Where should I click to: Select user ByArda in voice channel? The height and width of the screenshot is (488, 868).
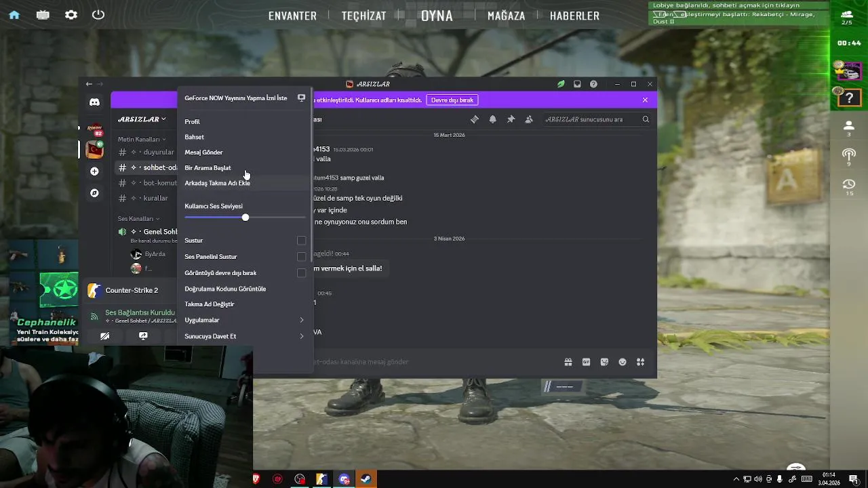153,254
